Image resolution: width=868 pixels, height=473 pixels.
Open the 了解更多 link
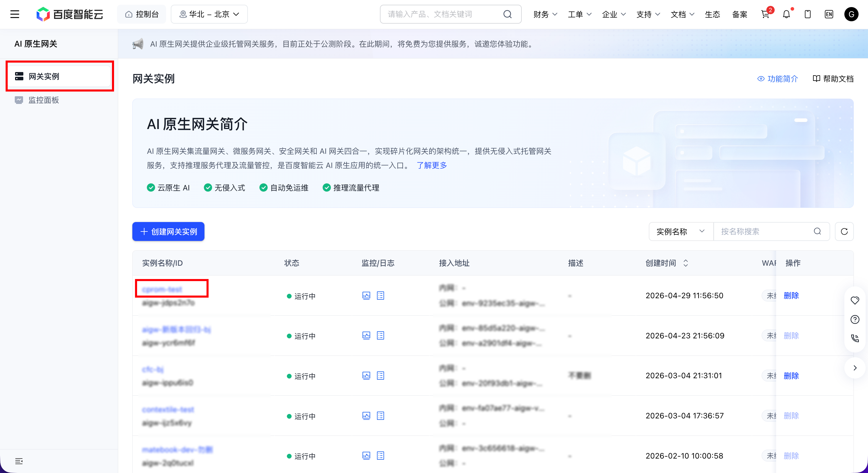click(x=432, y=165)
